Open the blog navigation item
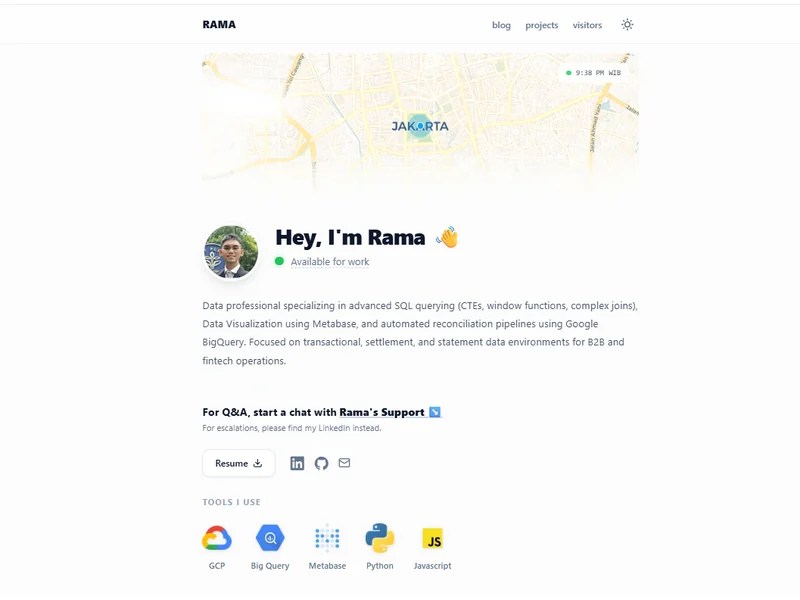This screenshot has height=600, width=800. [x=501, y=25]
